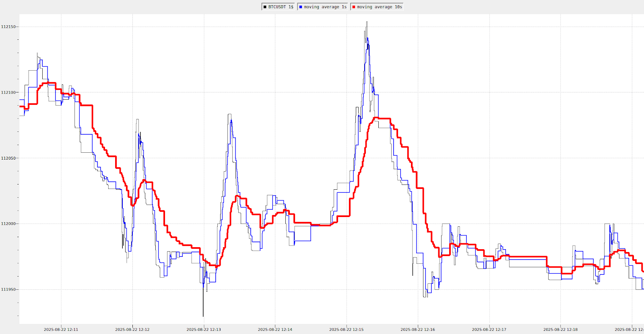Select the 2025-08-22 12:12 time label
The image size is (644, 334).
132,330
